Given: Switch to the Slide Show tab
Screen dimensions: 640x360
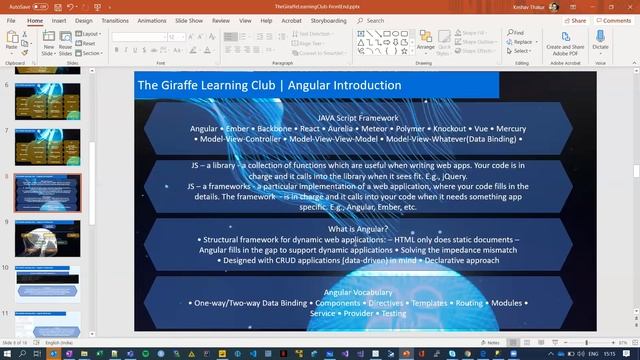Looking at the screenshot, I should pyautogui.click(x=189, y=20).
